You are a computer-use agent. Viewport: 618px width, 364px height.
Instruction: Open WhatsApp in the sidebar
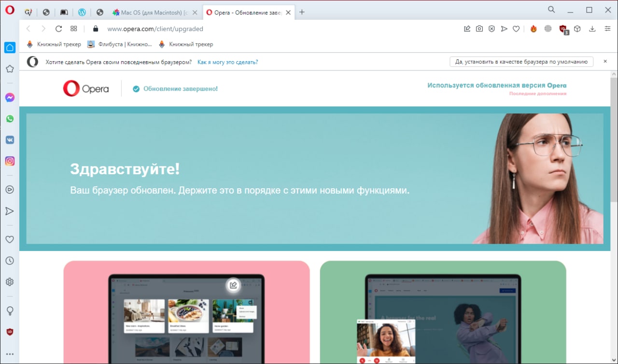[10, 119]
